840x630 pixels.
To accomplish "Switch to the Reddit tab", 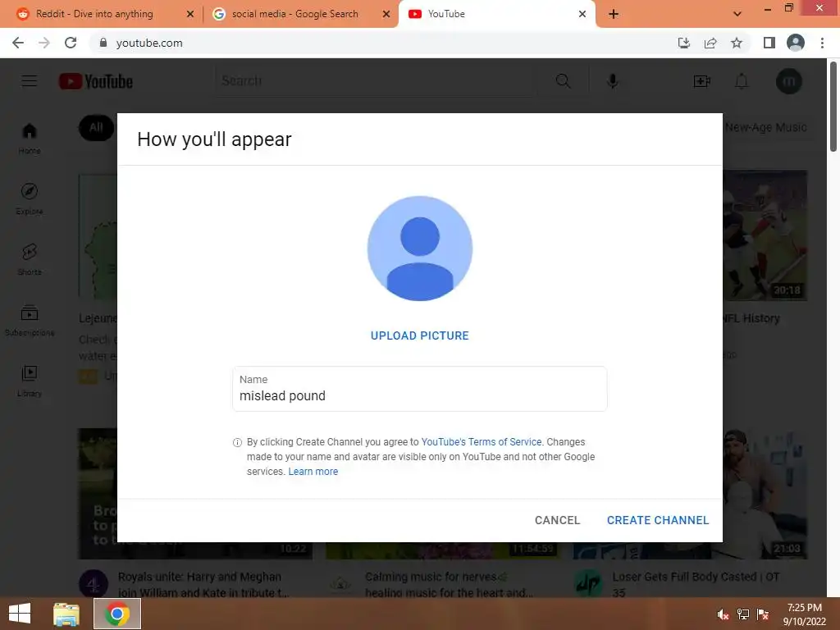I will (94, 14).
